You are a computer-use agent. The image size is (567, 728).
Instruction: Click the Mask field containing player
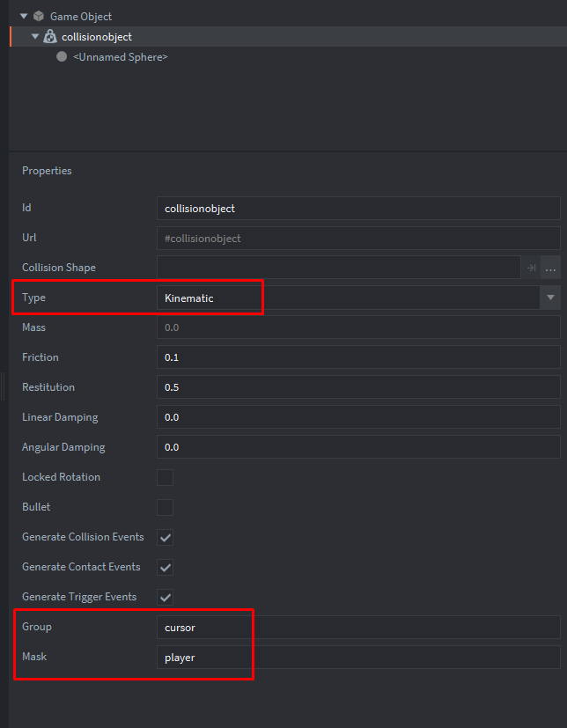(357, 657)
